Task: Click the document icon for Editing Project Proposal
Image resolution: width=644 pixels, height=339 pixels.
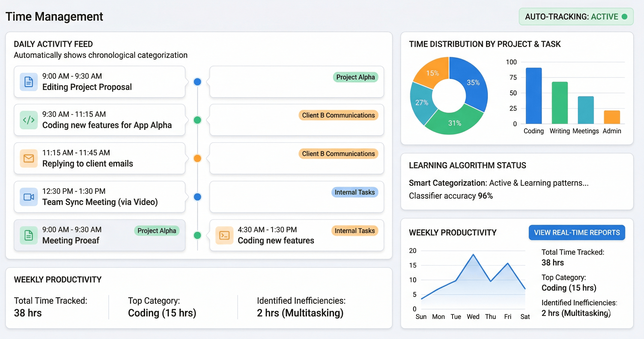Action: pos(28,82)
